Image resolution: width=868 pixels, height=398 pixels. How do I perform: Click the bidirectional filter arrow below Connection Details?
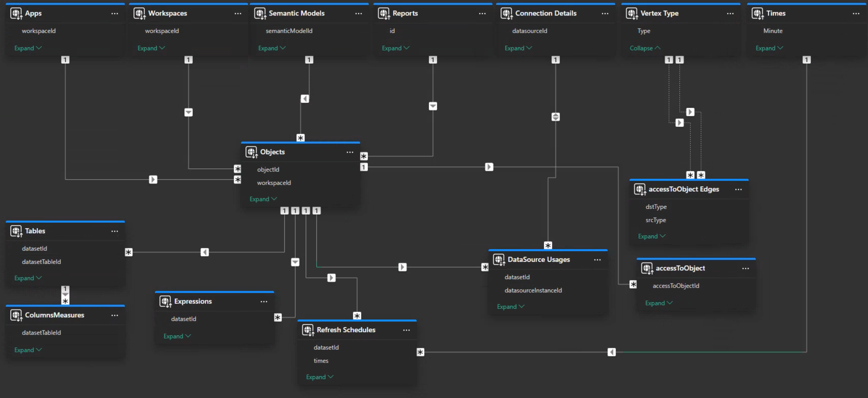coord(555,117)
